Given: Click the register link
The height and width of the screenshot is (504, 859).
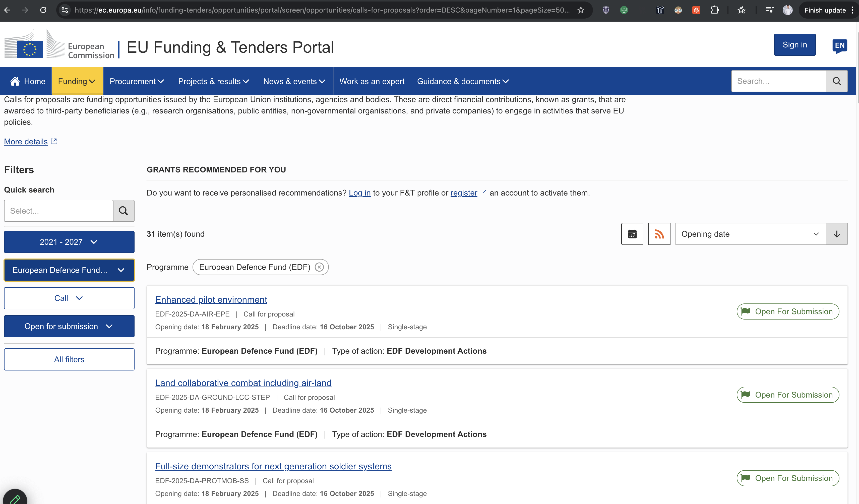Looking at the screenshot, I should (x=464, y=193).
